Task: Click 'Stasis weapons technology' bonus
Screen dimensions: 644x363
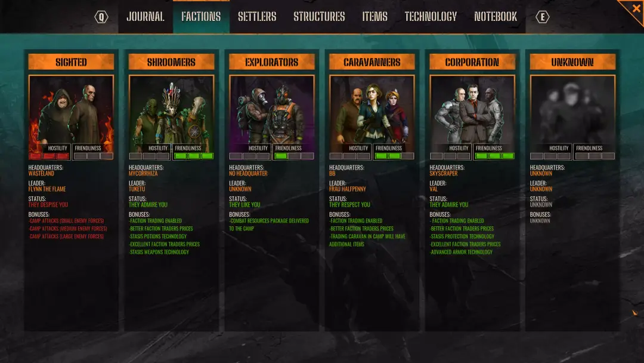Action: click(159, 252)
